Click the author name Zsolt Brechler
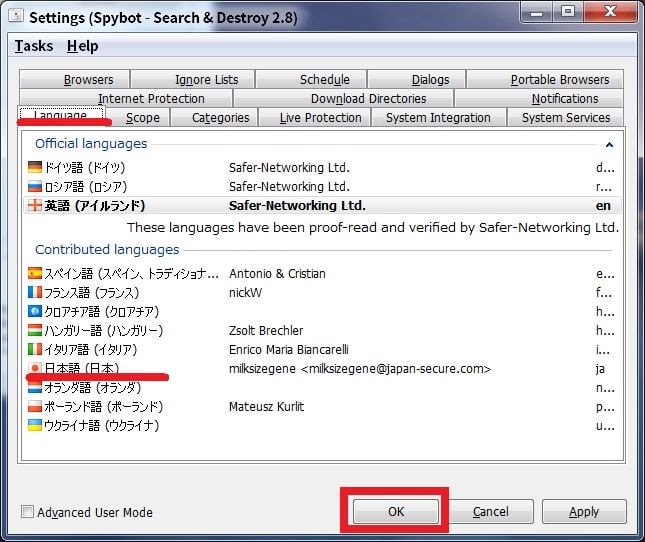This screenshot has width=645, height=542. click(266, 330)
